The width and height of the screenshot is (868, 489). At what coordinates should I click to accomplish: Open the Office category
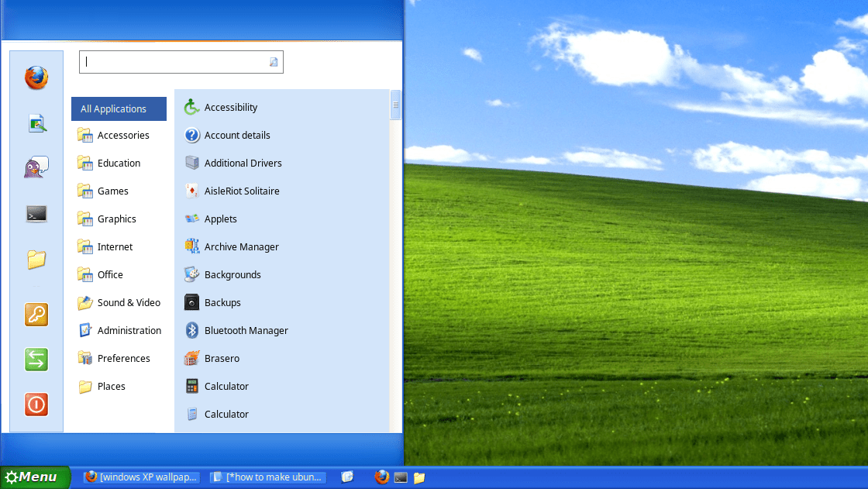[x=119, y=274]
